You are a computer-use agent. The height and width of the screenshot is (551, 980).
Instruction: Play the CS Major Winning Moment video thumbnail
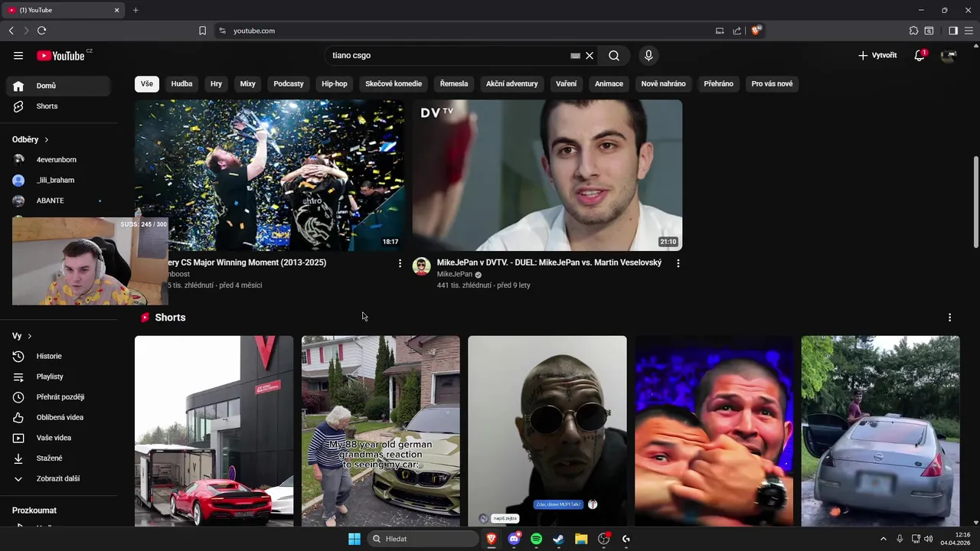269,175
